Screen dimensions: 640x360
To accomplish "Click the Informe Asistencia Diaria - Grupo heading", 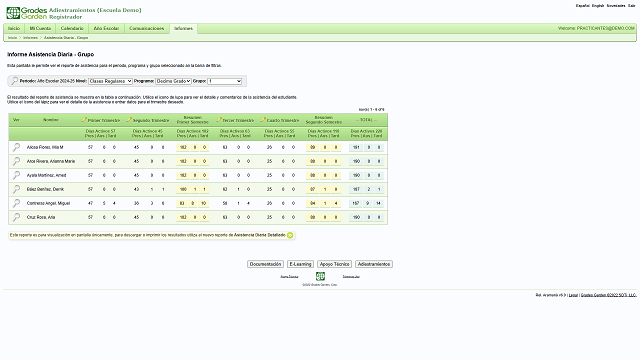I will coord(51,54).
